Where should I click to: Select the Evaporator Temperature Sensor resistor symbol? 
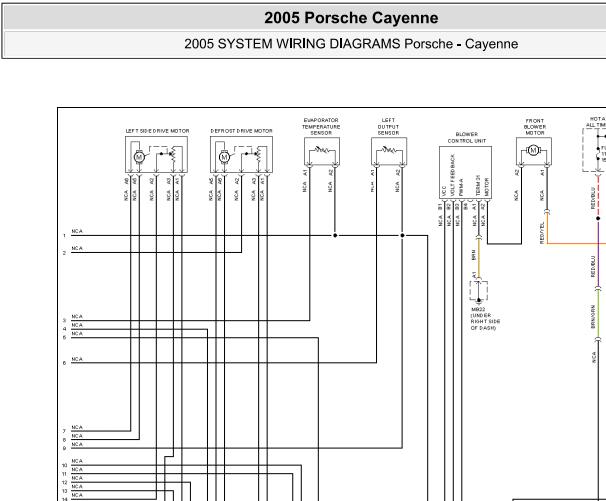point(321,150)
